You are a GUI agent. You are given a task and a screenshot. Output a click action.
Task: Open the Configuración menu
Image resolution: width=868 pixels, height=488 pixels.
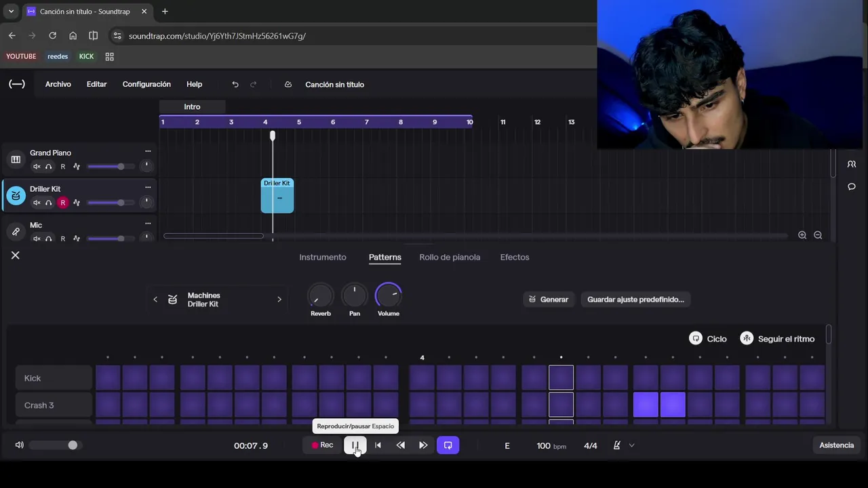[146, 84]
